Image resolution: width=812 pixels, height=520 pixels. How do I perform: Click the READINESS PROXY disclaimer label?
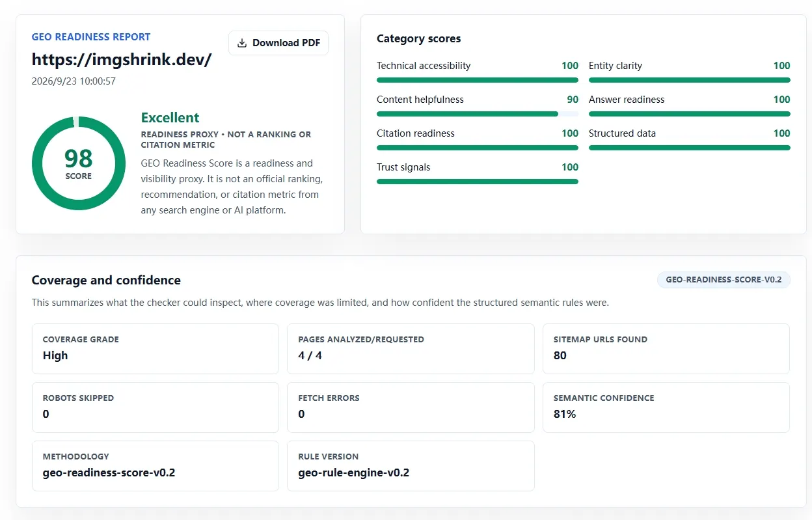click(x=226, y=139)
